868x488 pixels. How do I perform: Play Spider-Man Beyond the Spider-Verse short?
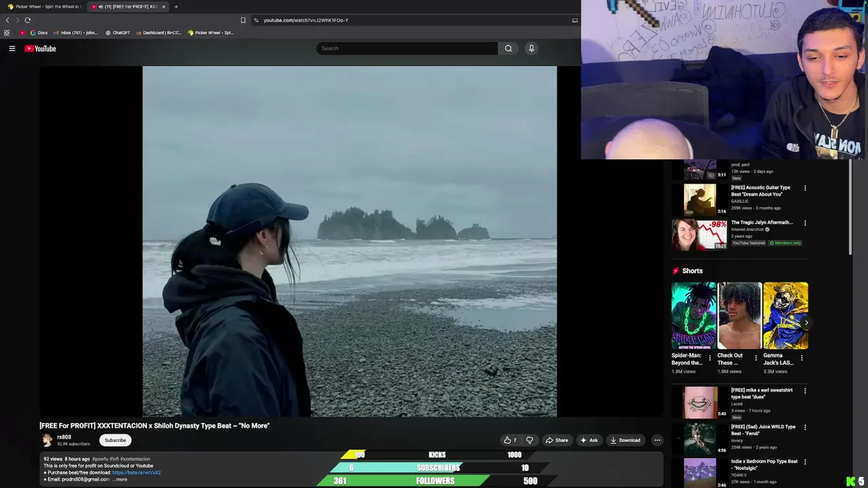click(x=694, y=316)
